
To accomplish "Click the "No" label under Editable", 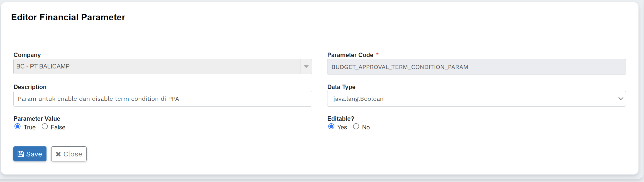I will click(x=366, y=127).
